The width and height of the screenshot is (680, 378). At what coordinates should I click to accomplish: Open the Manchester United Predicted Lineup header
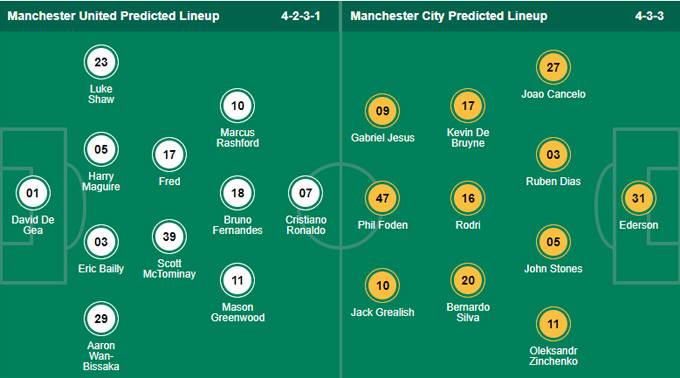(x=113, y=16)
